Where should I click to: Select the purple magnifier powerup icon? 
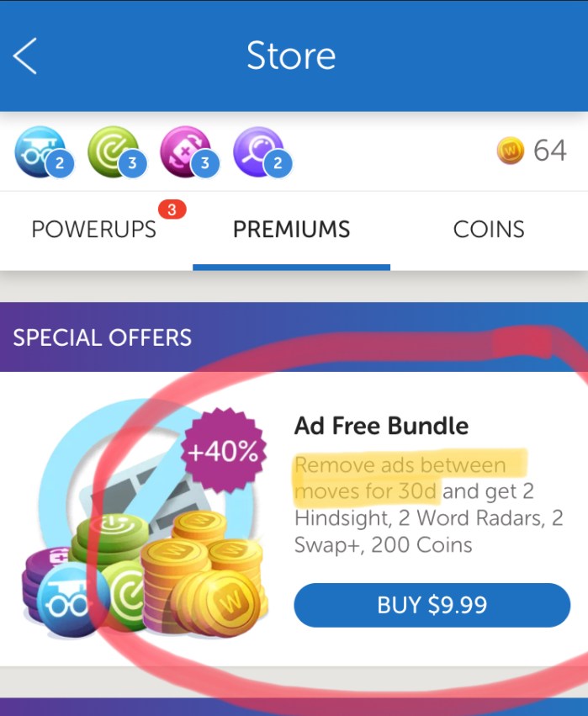[259, 151]
